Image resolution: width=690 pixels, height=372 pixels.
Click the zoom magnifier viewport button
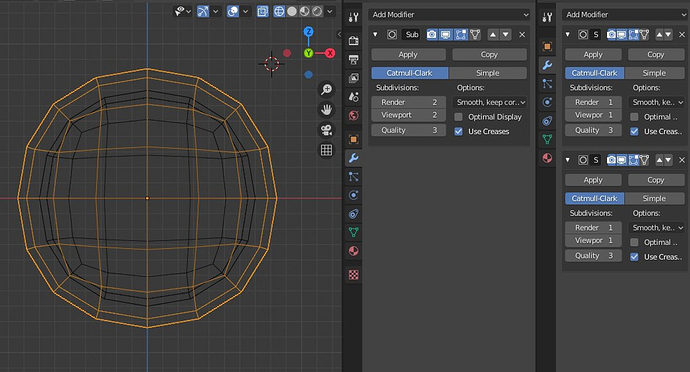(326, 89)
